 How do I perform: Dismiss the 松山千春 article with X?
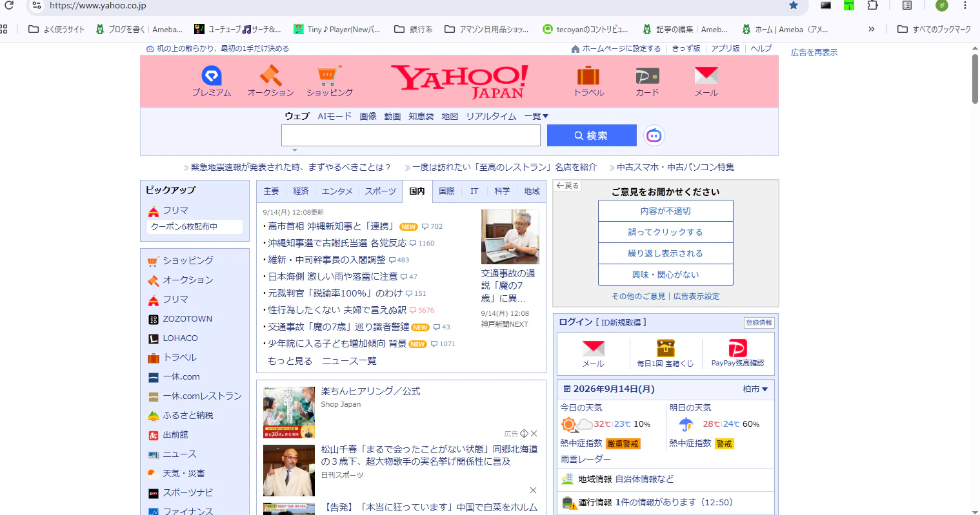533,491
